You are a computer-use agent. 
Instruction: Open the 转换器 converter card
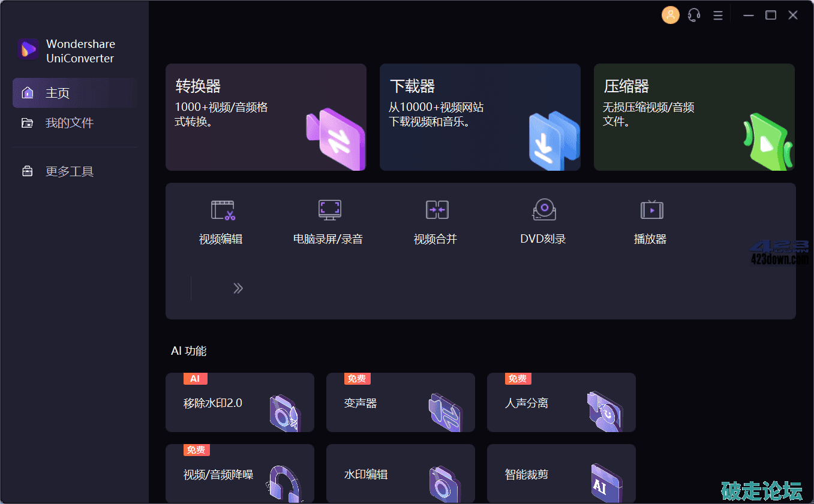click(x=266, y=117)
